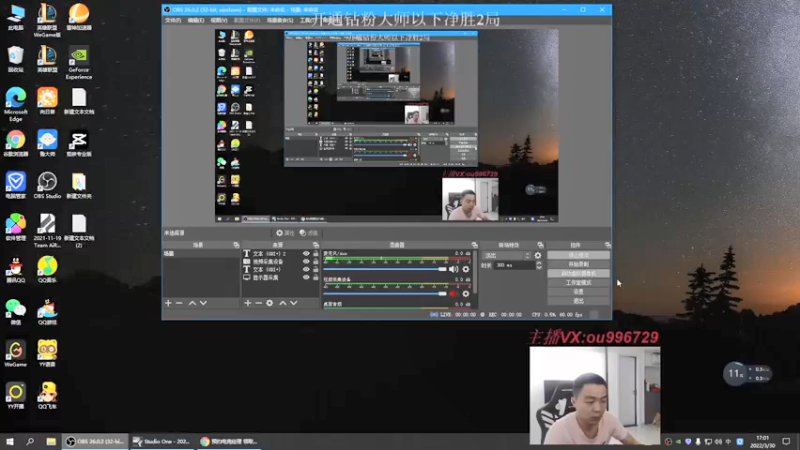Mute the first mixer channel speaker

[454, 269]
